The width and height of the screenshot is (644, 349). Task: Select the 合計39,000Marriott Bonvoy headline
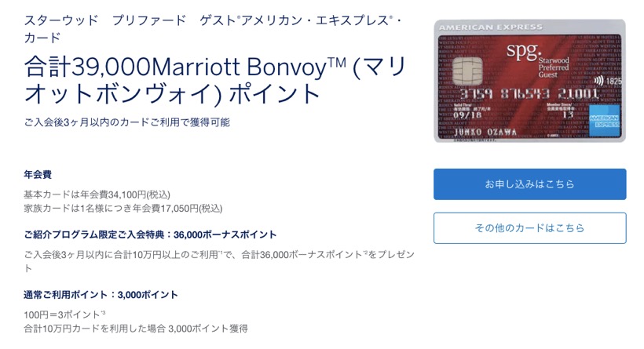(215, 79)
